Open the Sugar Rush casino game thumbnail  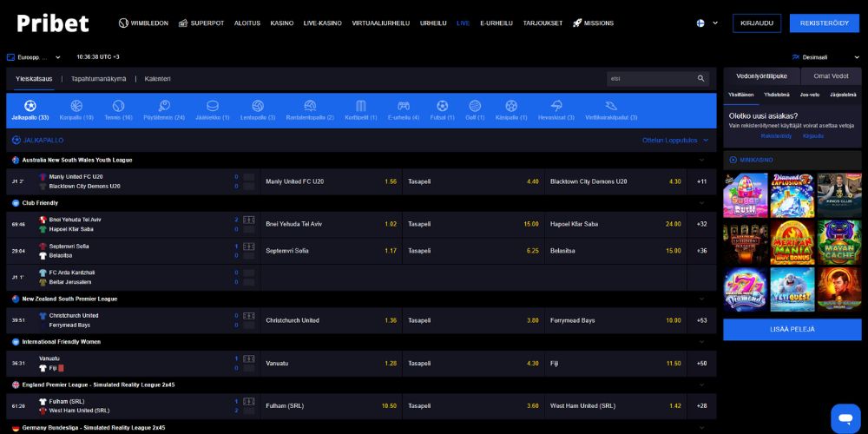[745, 195]
